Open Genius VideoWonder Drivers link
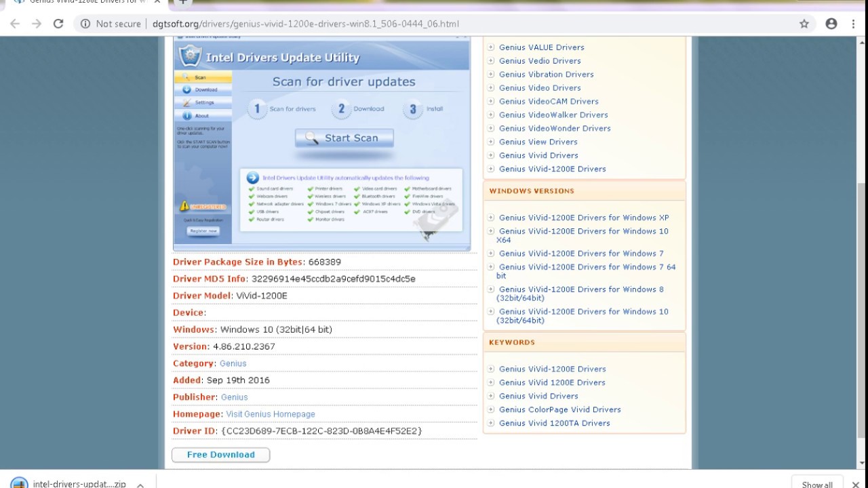This screenshot has width=868, height=488. (555, 129)
